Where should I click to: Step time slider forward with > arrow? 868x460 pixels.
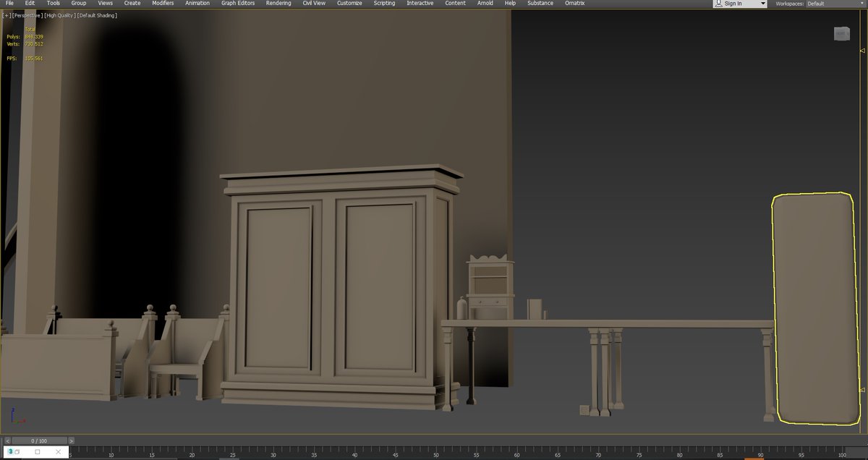[71, 440]
